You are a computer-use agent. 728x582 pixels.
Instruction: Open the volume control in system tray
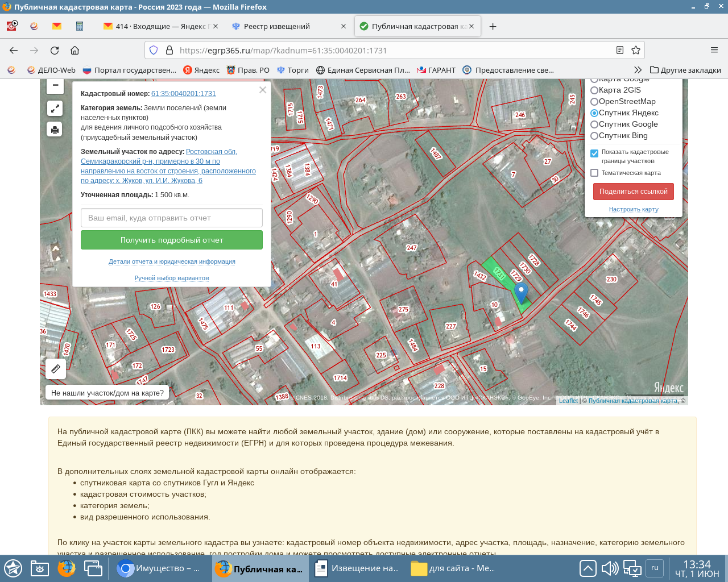pos(610,568)
